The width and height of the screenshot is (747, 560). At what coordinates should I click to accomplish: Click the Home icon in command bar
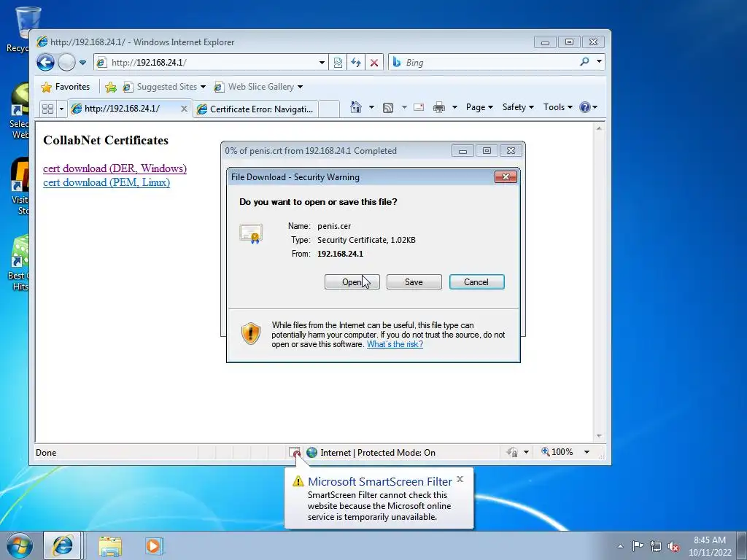[355, 107]
